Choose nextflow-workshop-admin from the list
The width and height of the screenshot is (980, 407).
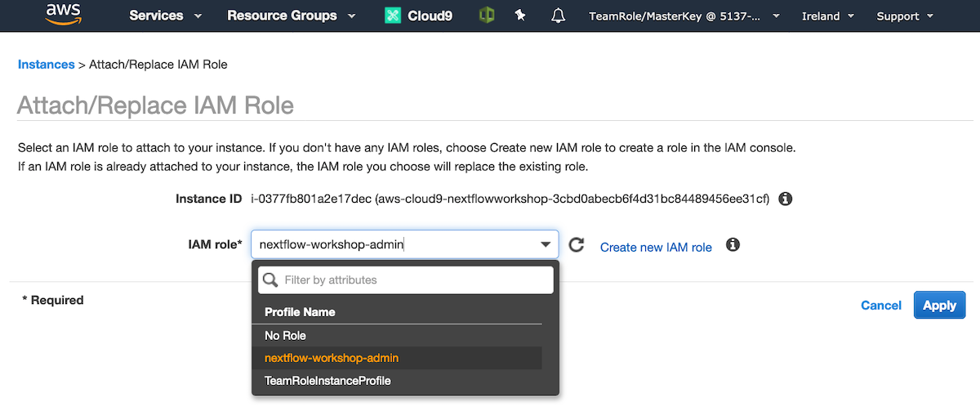[x=397, y=358]
